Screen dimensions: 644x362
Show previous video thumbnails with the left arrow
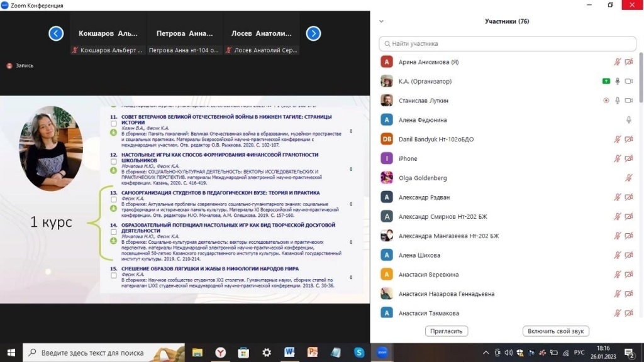pyautogui.click(x=56, y=33)
